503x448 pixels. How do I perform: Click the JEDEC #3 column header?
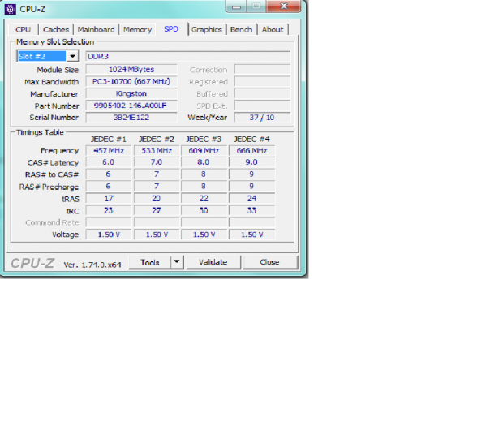pyautogui.click(x=204, y=140)
